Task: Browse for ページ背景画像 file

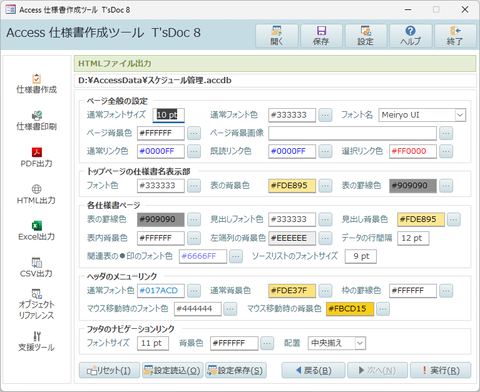Action: coord(446,133)
